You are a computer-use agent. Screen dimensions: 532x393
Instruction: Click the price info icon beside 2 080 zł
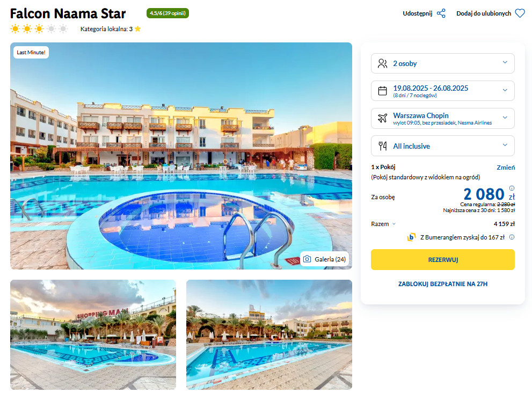point(512,188)
